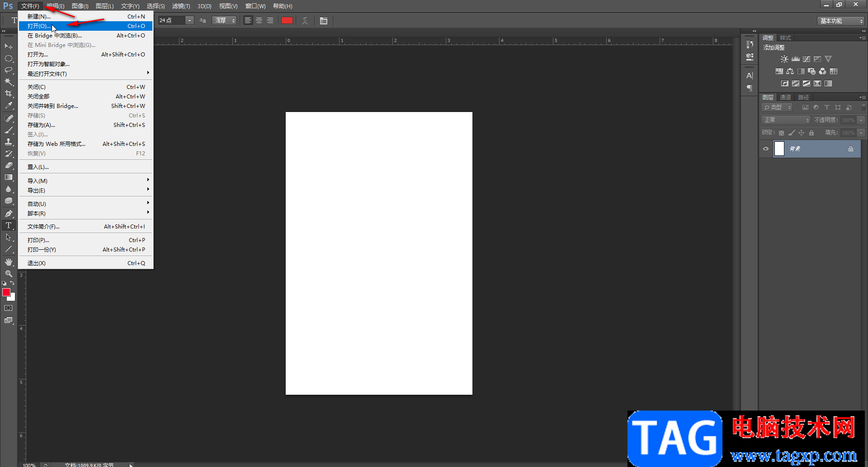This screenshot has height=467, width=868.
Task: Open the font size dropdown arrow
Action: (190, 20)
